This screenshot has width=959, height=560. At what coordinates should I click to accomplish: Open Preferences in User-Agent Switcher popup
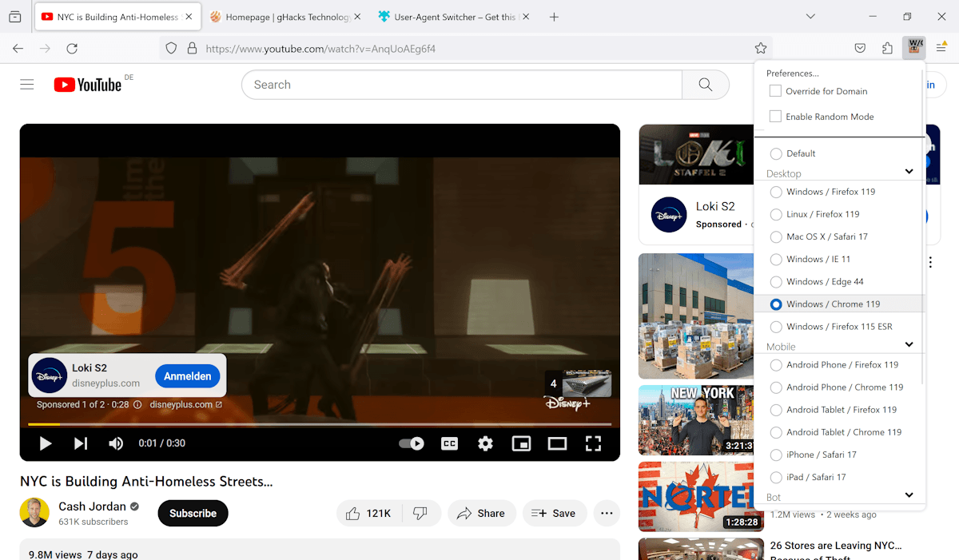tap(792, 73)
